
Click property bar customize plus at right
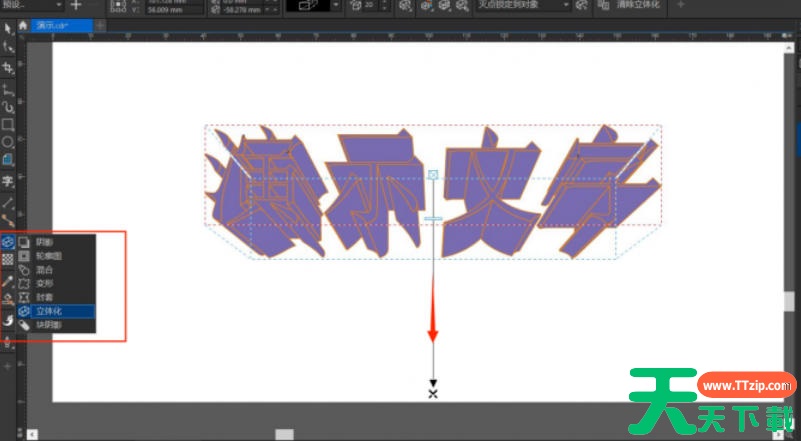pos(680,5)
